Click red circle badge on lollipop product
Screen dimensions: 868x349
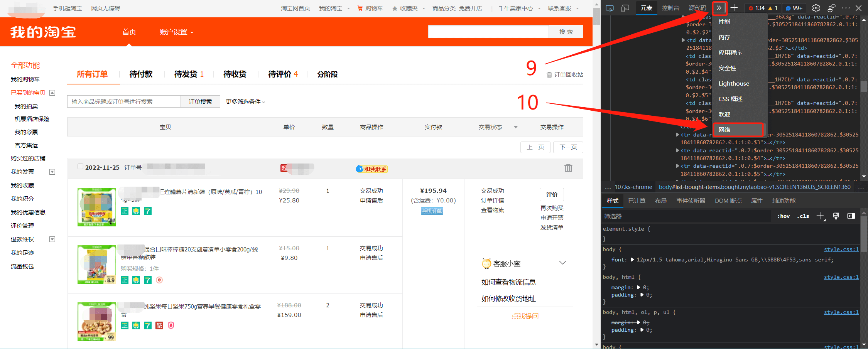[159, 280]
